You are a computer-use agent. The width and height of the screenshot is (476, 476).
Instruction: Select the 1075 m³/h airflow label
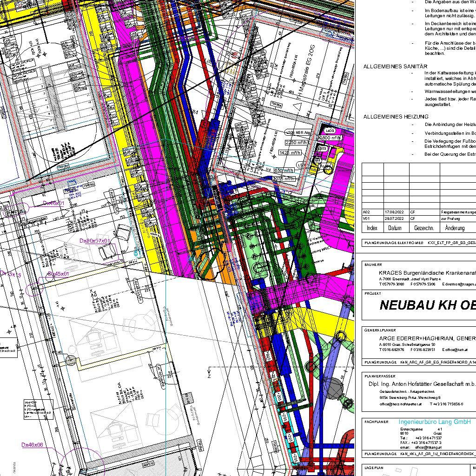pos(284,178)
